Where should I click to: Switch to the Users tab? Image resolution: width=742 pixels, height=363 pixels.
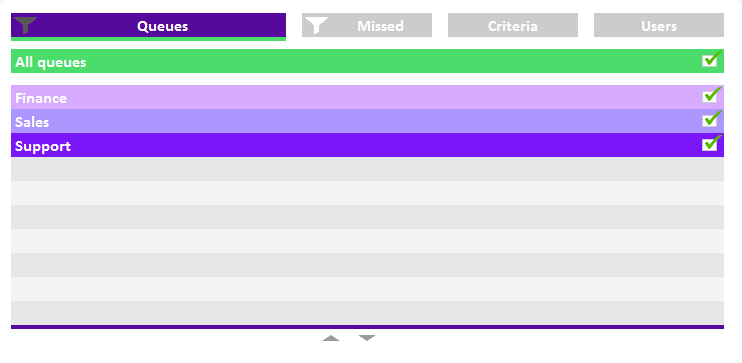659,25
